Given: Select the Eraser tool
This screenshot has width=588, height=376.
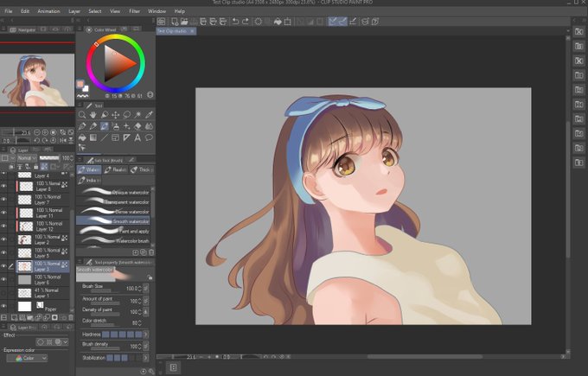Looking at the screenshot, I should click(137, 127).
